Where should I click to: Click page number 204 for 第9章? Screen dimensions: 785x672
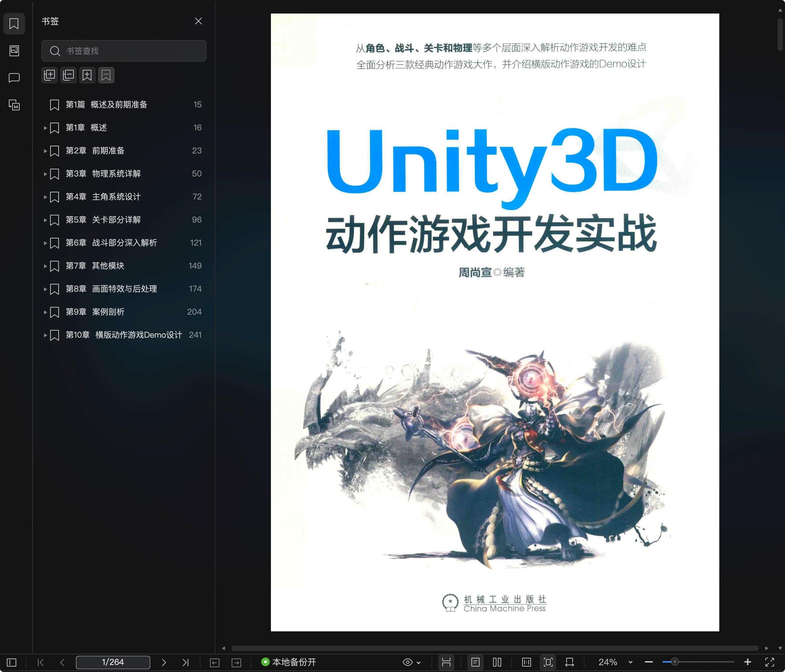pyautogui.click(x=194, y=312)
